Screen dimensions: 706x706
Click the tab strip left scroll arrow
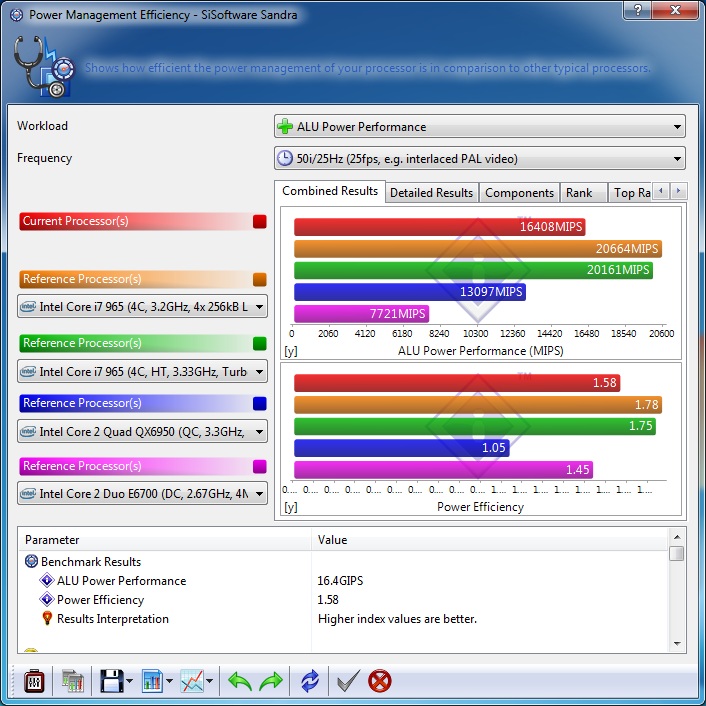(661, 191)
